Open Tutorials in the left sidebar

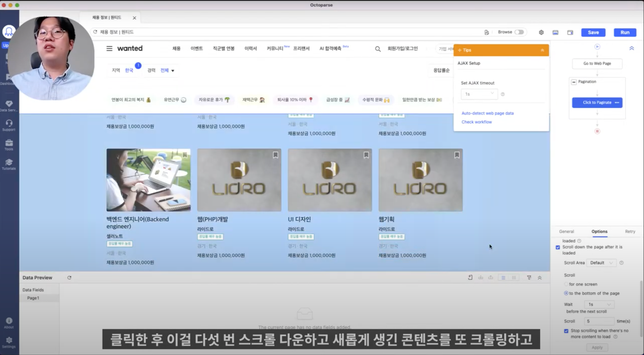point(9,164)
